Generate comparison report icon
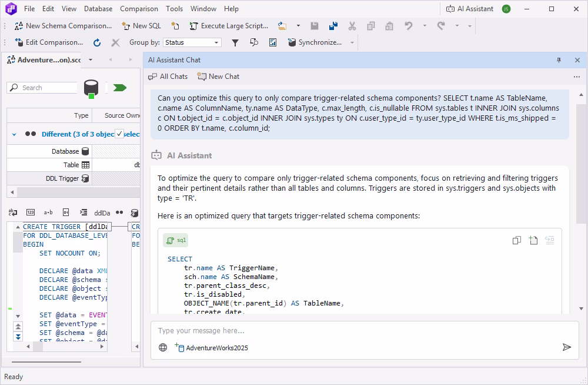The width and height of the screenshot is (588, 385). point(273,42)
